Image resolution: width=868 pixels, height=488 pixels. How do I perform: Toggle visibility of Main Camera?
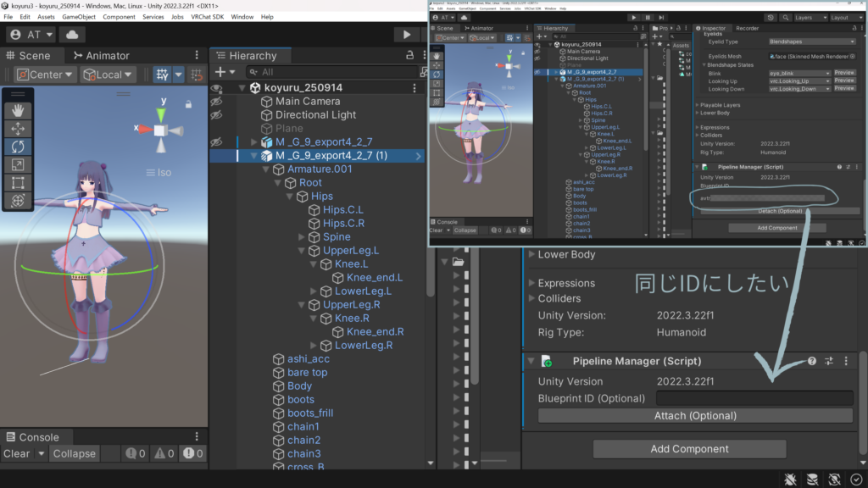(x=216, y=102)
